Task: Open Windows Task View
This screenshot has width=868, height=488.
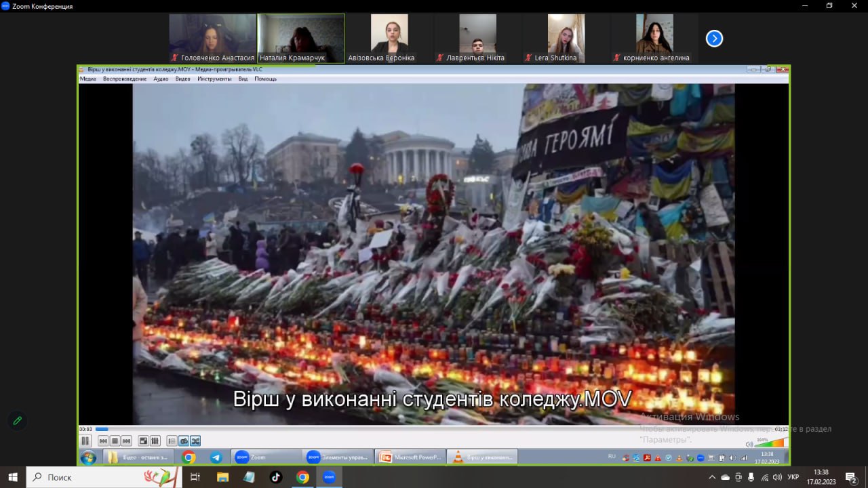Action: [x=195, y=477]
